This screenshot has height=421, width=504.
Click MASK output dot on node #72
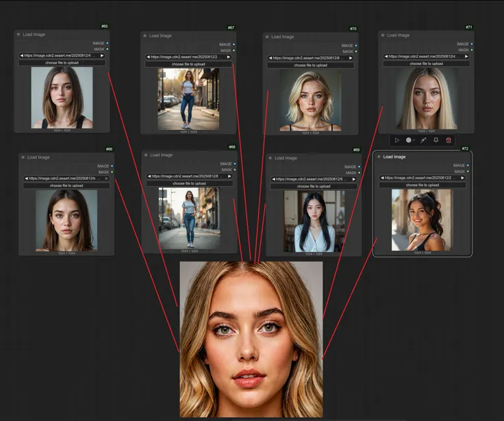pyautogui.click(x=469, y=172)
